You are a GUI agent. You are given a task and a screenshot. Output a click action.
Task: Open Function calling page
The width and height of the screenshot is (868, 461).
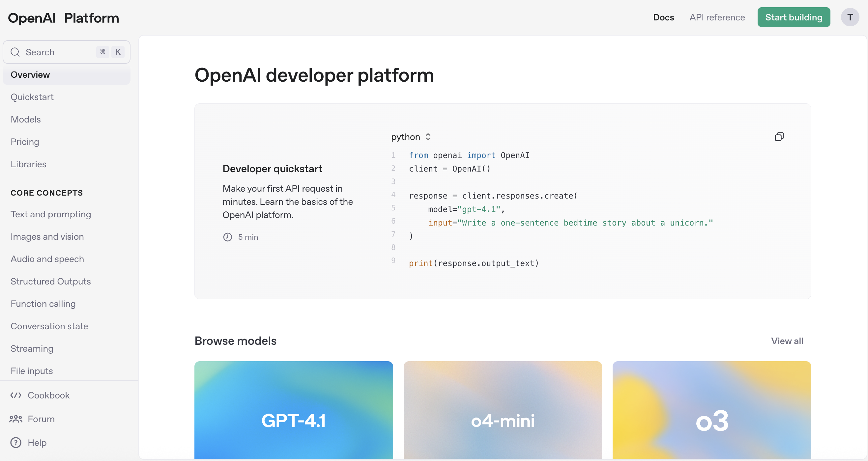(43, 304)
